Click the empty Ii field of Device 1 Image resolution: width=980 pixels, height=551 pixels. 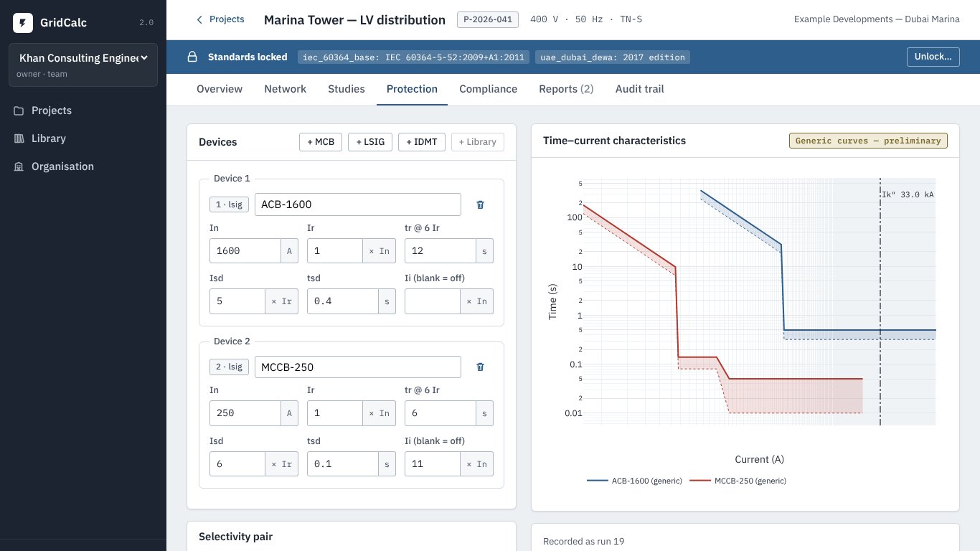(432, 301)
